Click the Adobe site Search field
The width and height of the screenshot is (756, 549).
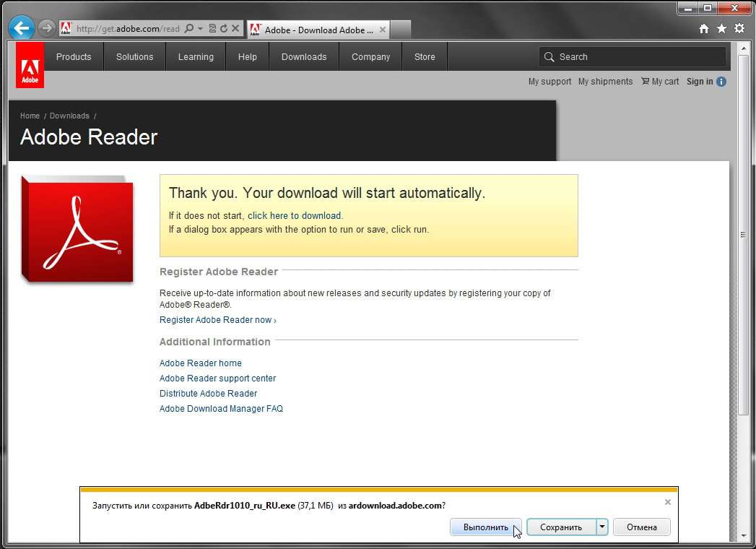click(x=632, y=56)
